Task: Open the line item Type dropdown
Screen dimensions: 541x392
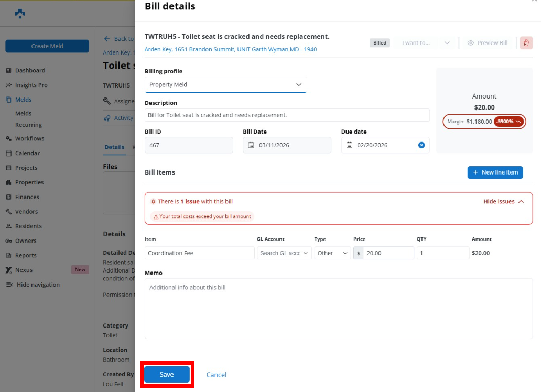Action: coord(332,253)
